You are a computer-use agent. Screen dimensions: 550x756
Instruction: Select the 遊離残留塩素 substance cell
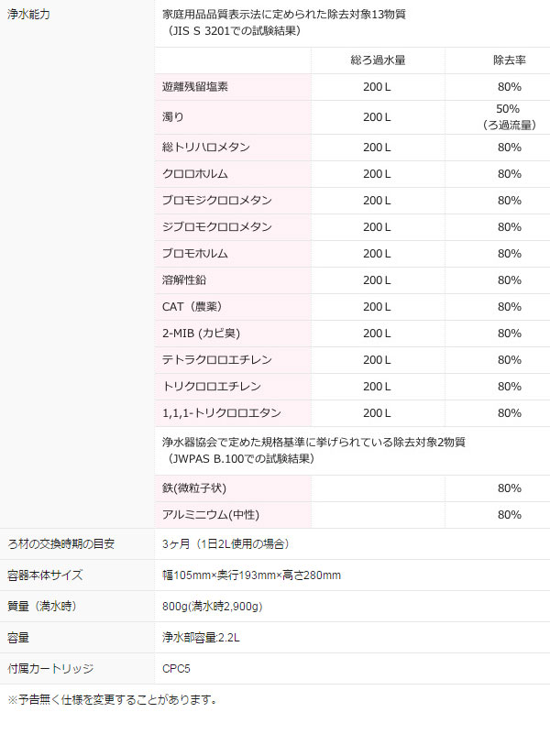click(195, 87)
